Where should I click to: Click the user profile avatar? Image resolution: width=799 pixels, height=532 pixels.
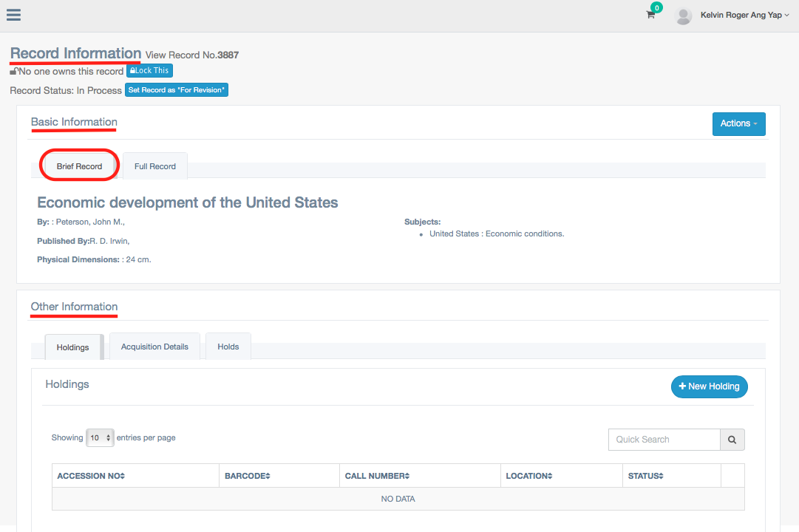(684, 16)
